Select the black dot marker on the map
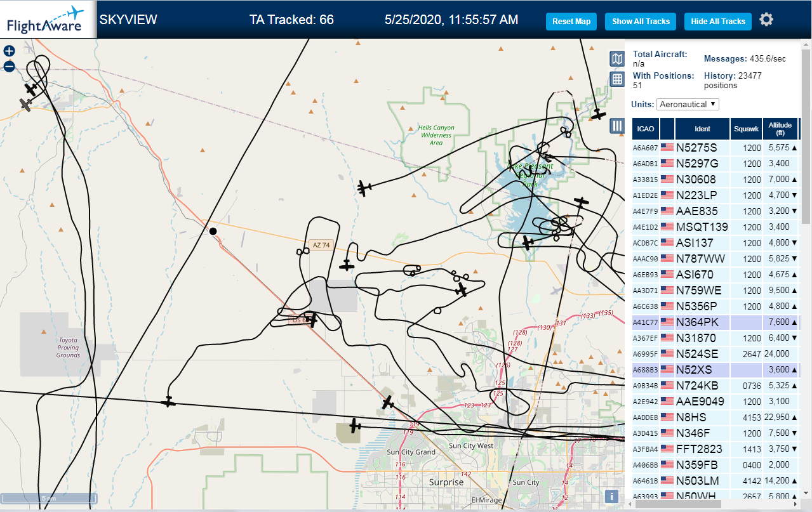The image size is (812, 512). (x=213, y=232)
